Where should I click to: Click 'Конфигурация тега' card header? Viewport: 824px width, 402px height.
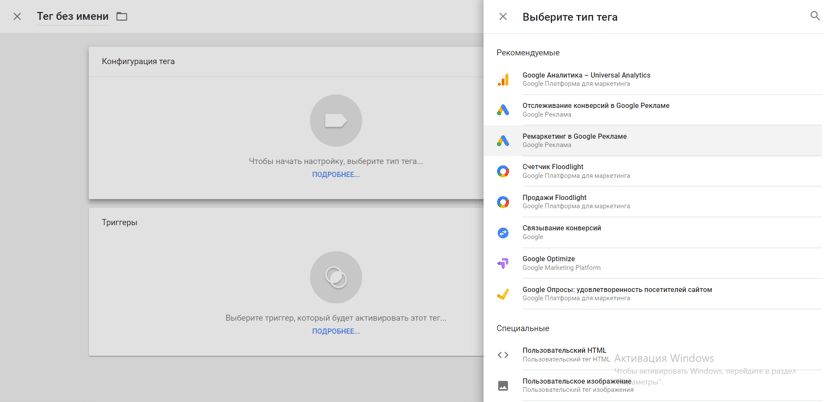tap(138, 61)
